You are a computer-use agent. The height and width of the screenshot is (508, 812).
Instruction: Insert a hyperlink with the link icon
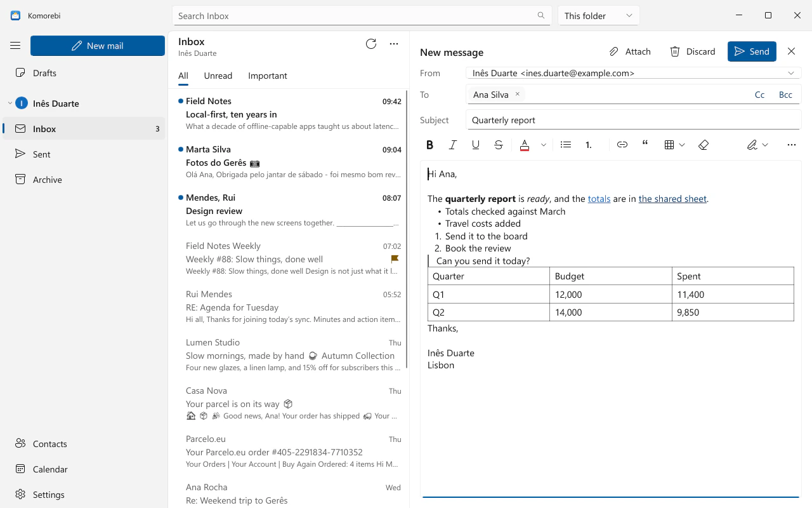622,145
